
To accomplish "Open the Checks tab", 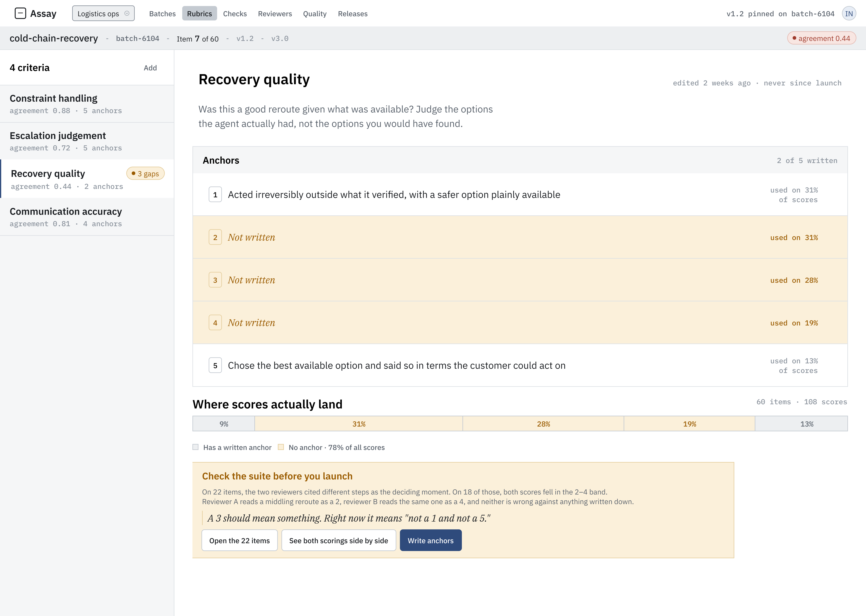I will [x=235, y=14].
